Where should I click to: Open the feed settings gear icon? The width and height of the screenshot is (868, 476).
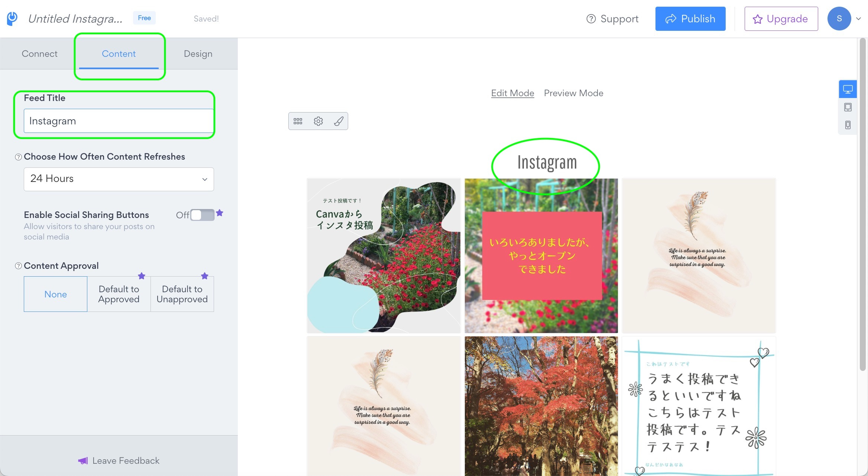click(318, 121)
